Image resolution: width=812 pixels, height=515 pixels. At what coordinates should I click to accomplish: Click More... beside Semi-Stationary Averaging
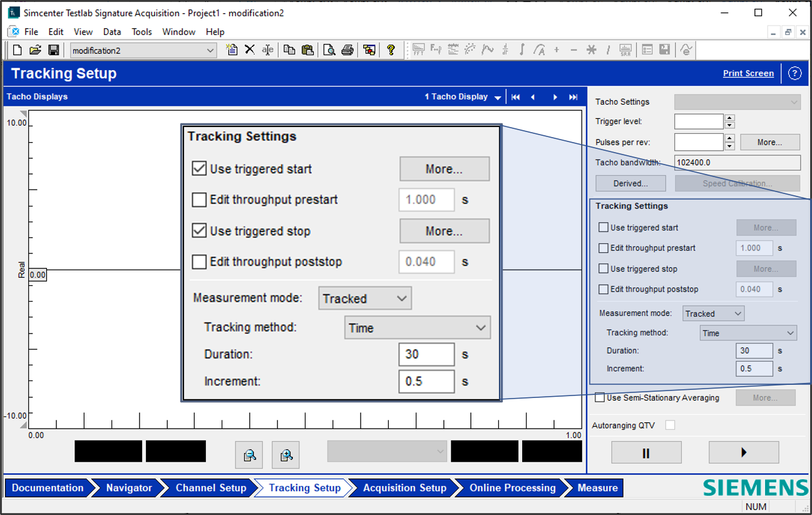(765, 397)
